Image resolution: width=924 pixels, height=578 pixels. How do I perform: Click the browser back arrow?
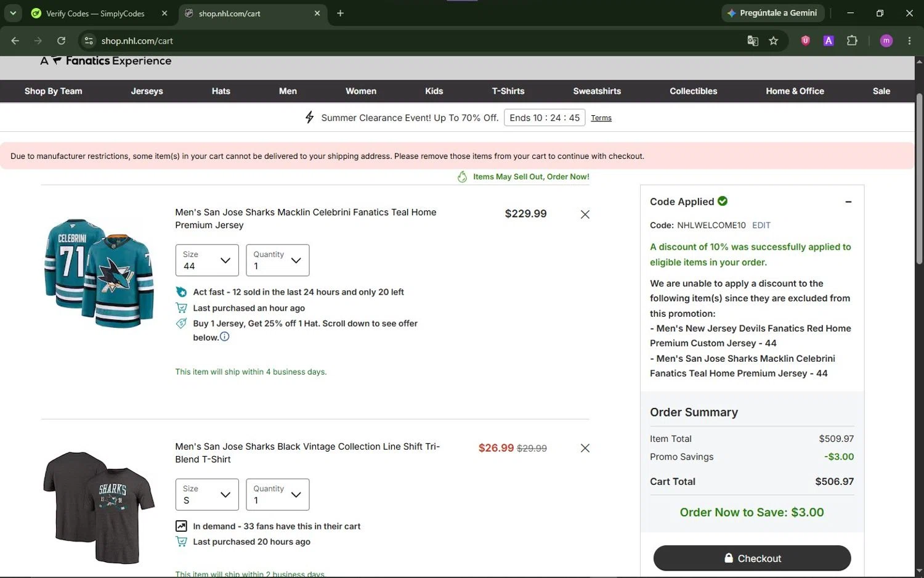[15, 41]
